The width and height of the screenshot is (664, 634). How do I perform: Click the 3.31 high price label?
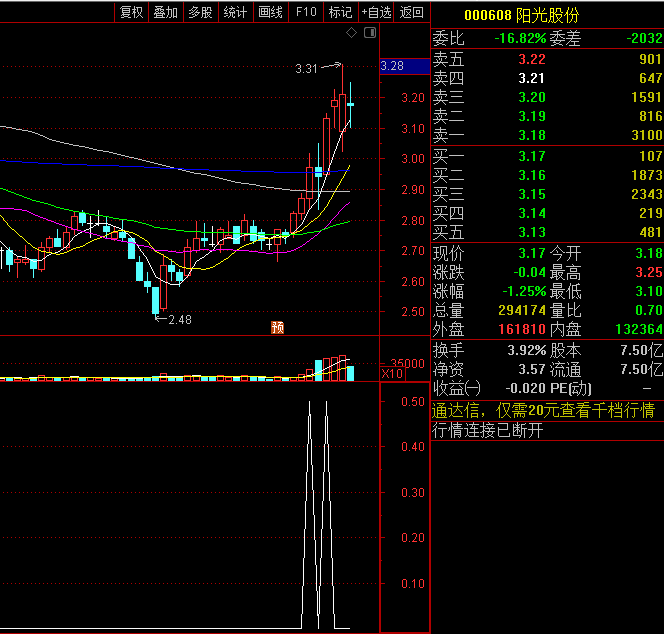point(306,69)
